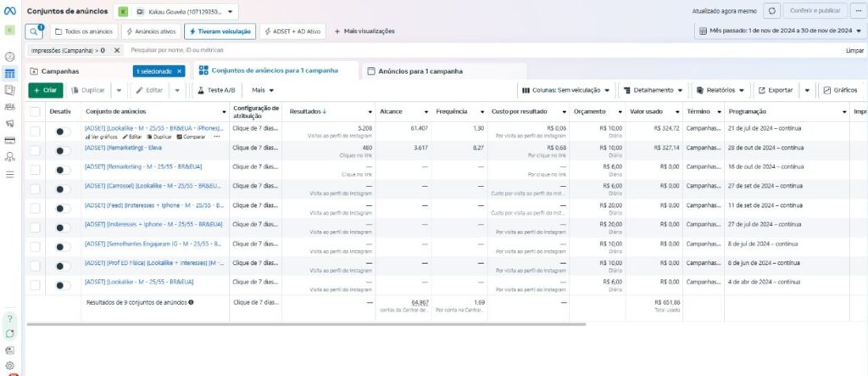
Task: Open the search magnifier icon
Action: tap(34, 31)
